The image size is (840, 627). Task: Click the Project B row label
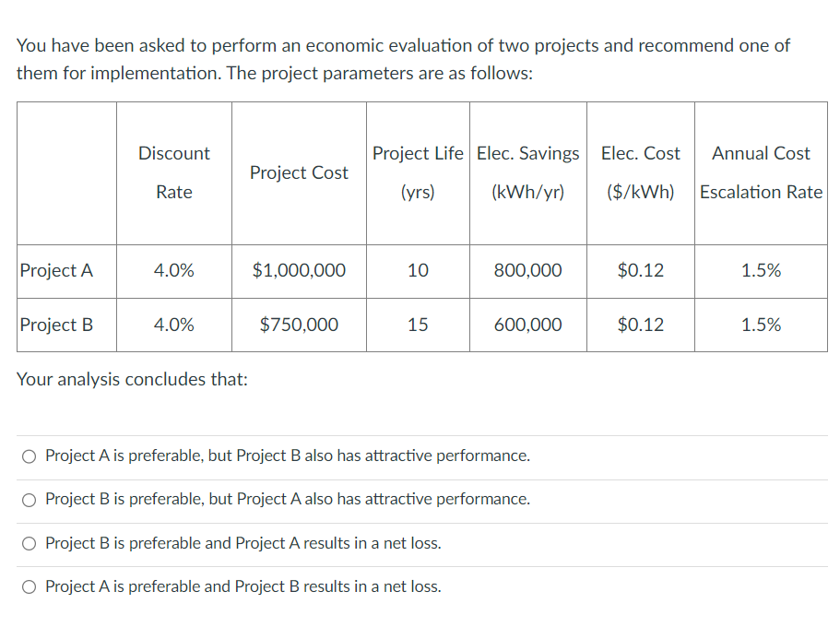point(54,325)
